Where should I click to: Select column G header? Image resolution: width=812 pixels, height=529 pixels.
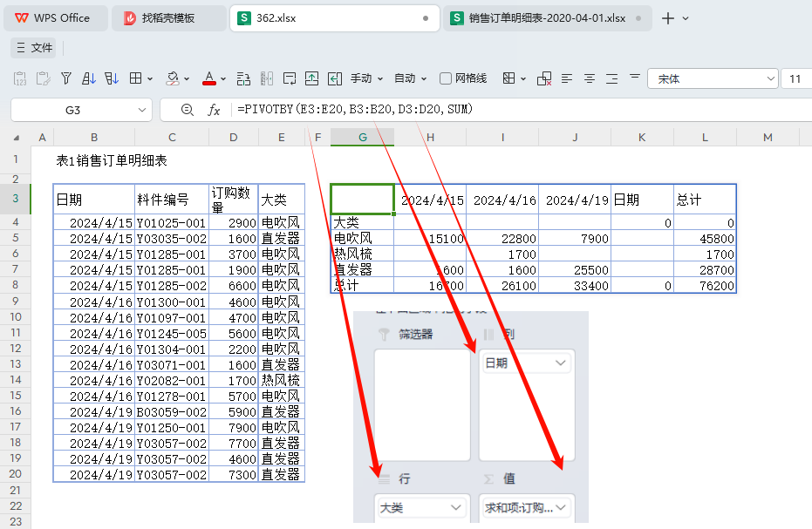pyautogui.click(x=363, y=138)
